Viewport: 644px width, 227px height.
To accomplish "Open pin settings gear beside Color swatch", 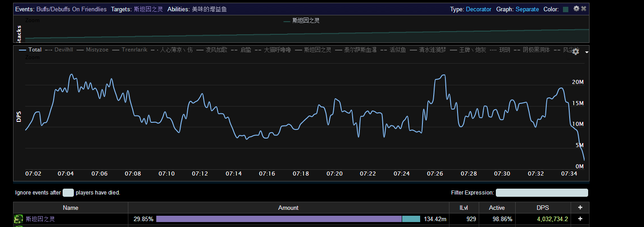I will (x=576, y=9).
